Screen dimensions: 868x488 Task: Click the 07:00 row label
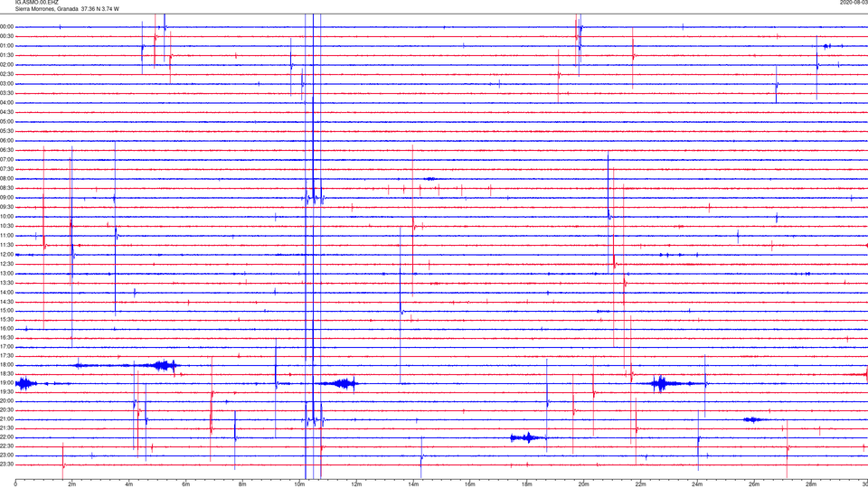coord(7,159)
